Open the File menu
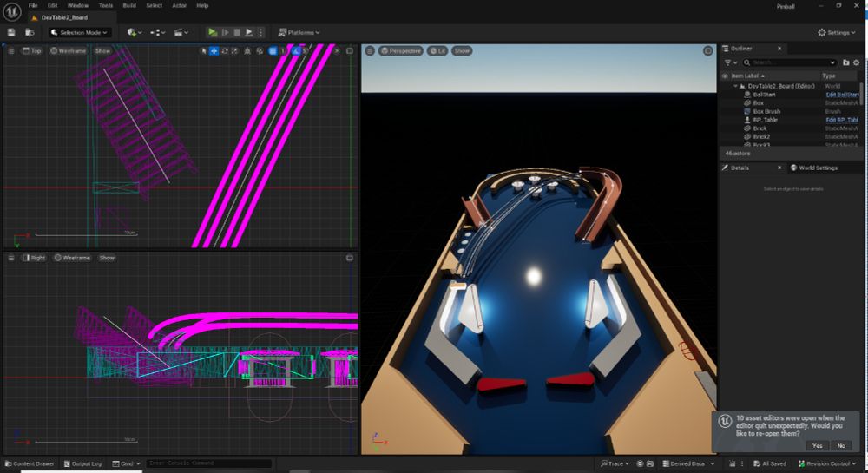This screenshot has height=473, width=868. coord(33,5)
